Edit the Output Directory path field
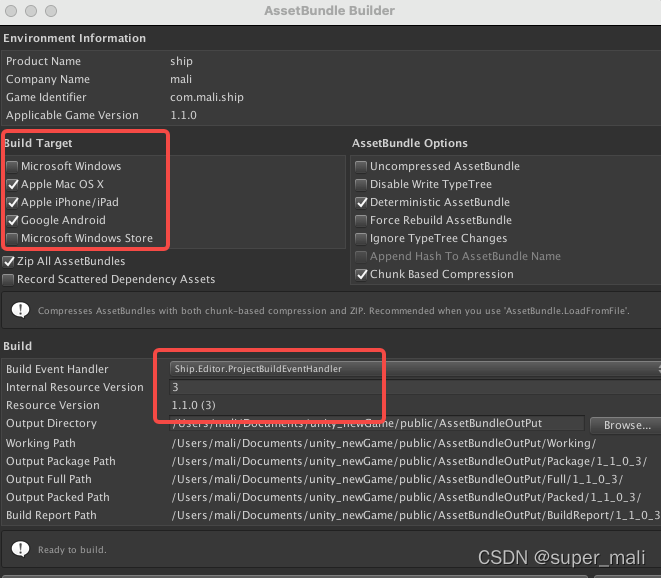Screen dimensions: 661x578 377,423
